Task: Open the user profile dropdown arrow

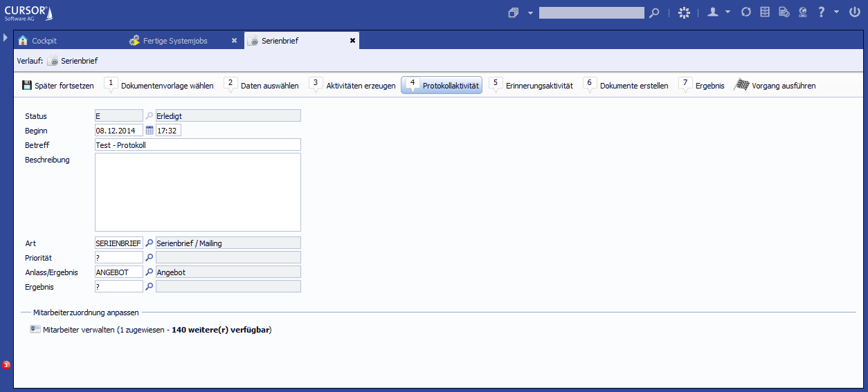Action: [x=727, y=12]
